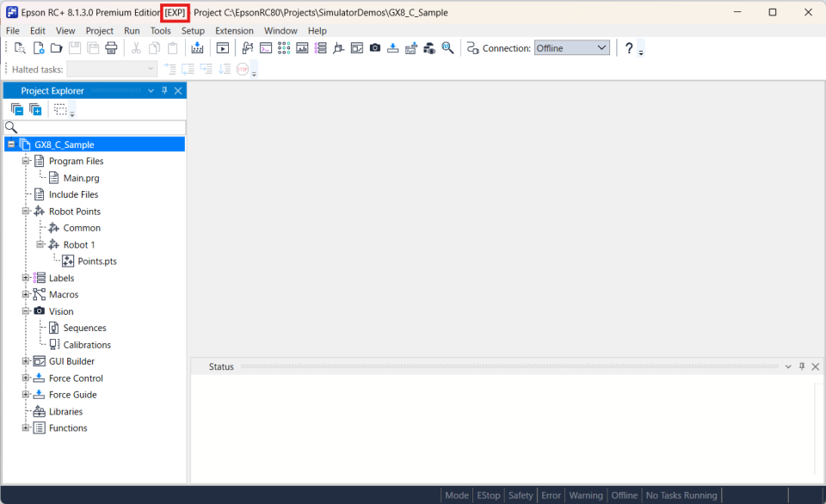This screenshot has height=504, width=826.
Task: Collapse the Program Files tree node
Action: (26, 161)
